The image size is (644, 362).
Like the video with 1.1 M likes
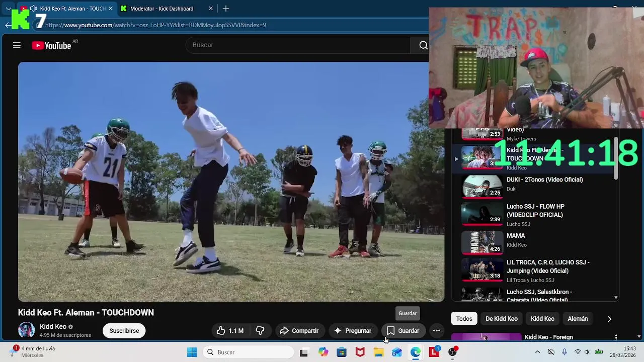click(230, 331)
